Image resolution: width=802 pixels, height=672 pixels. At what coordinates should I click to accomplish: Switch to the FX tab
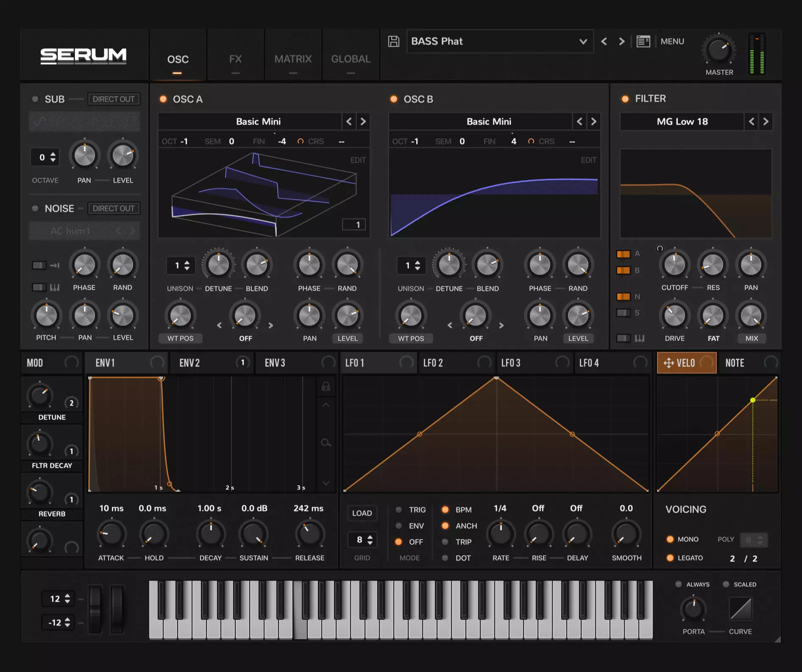[235, 59]
